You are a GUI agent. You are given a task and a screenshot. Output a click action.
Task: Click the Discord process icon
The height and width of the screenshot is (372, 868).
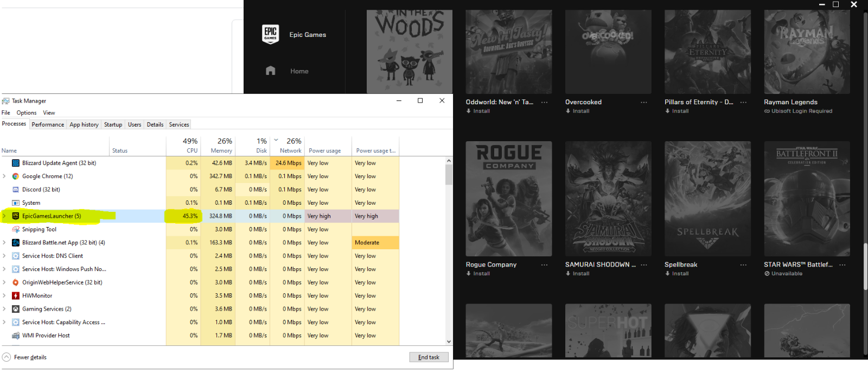coord(16,190)
